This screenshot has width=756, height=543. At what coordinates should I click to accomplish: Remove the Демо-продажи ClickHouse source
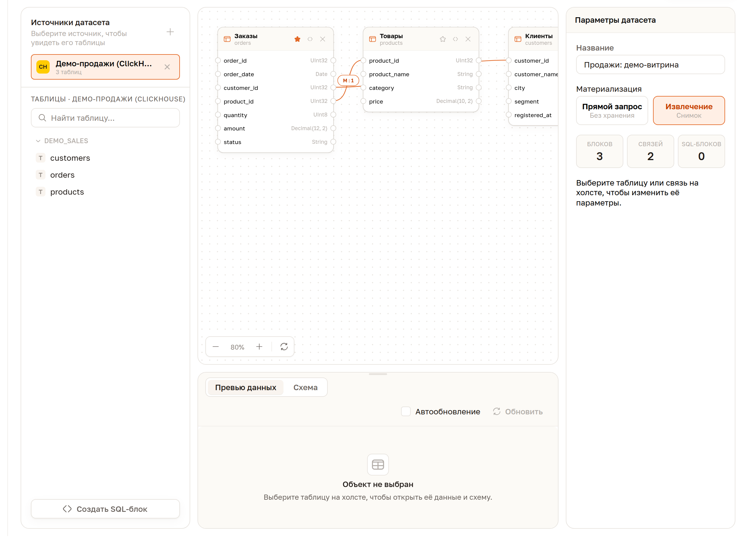coord(167,67)
